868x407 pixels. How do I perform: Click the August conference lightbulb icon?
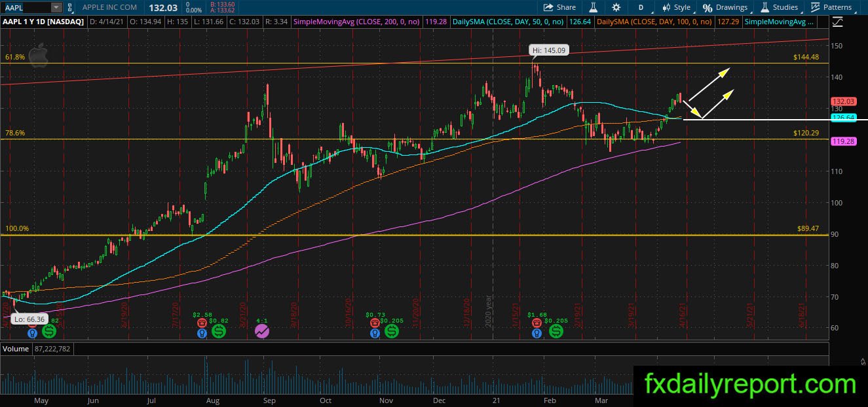pos(202,332)
